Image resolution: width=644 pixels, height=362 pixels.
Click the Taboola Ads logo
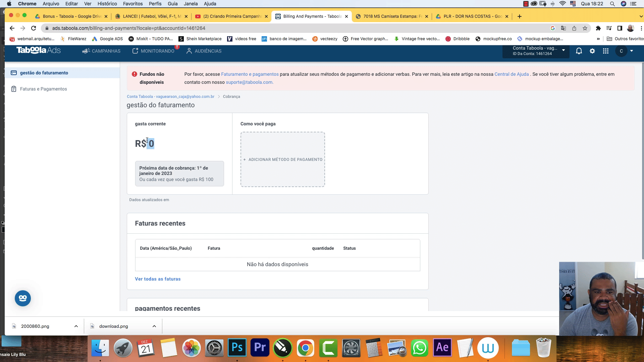click(38, 50)
